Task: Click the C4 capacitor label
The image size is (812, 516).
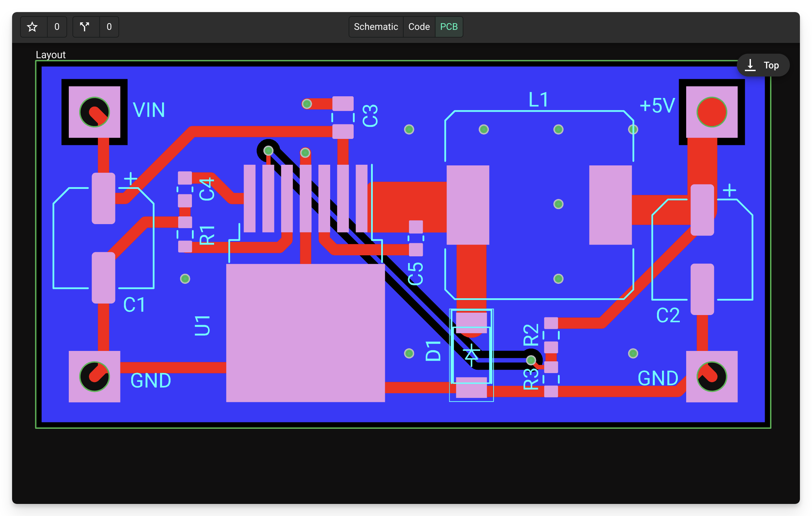Action: point(207,189)
